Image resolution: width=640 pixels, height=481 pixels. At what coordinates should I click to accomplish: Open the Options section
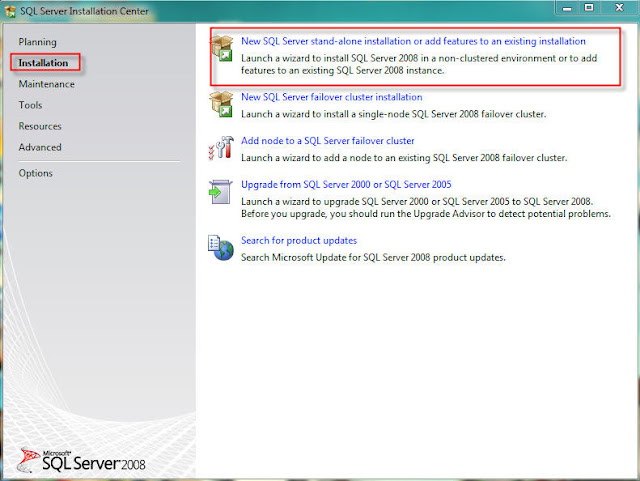click(x=36, y=173)
